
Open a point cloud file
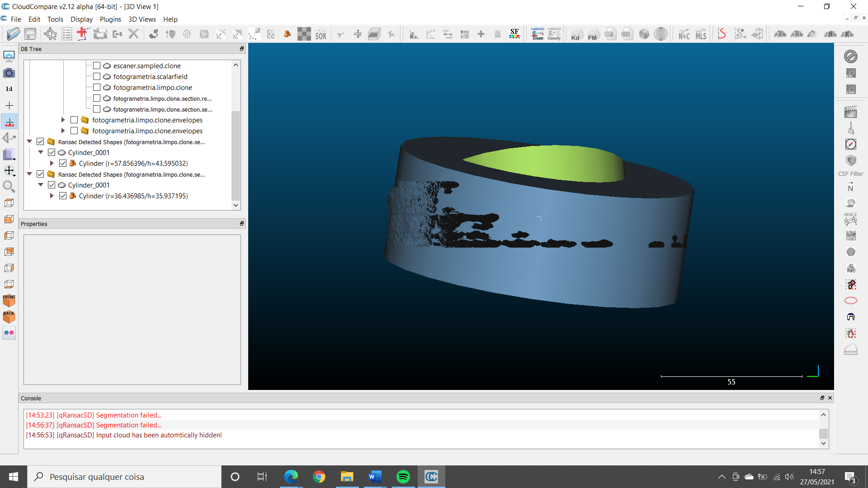pos(14,34)
